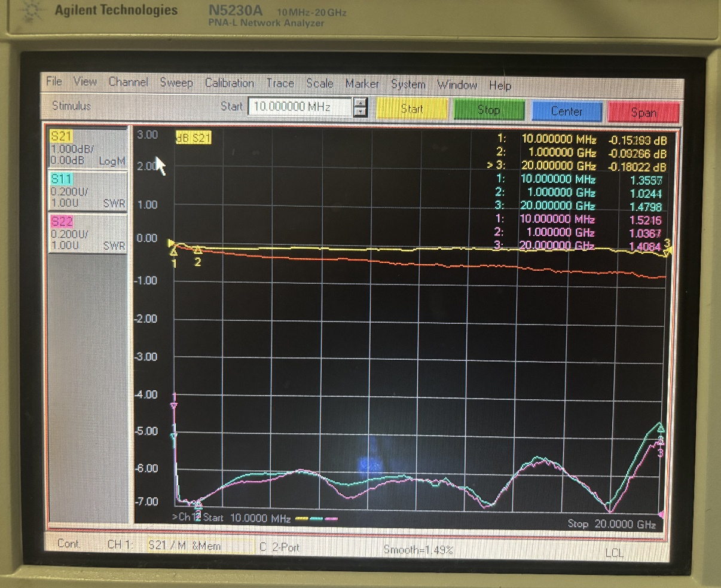Click the blue Center button
721x588 pixels.
pyautogui.click(x=566, y=111)
